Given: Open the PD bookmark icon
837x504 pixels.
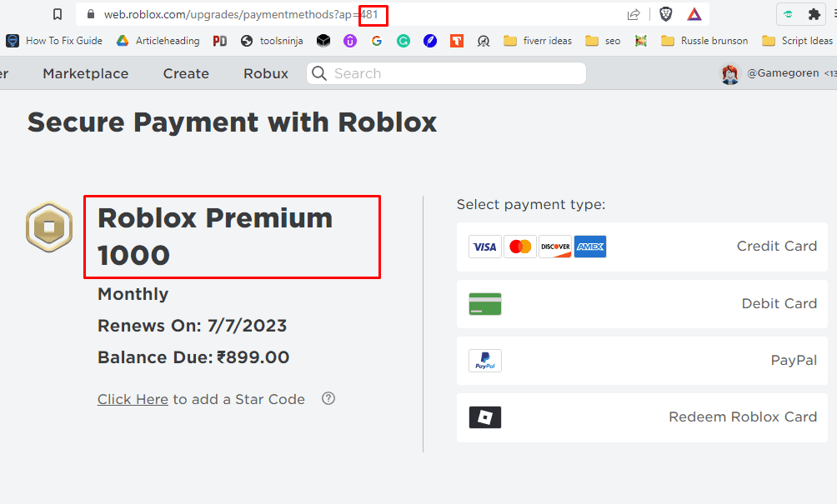Looking at the screenshot, I should tap(220, 41).
